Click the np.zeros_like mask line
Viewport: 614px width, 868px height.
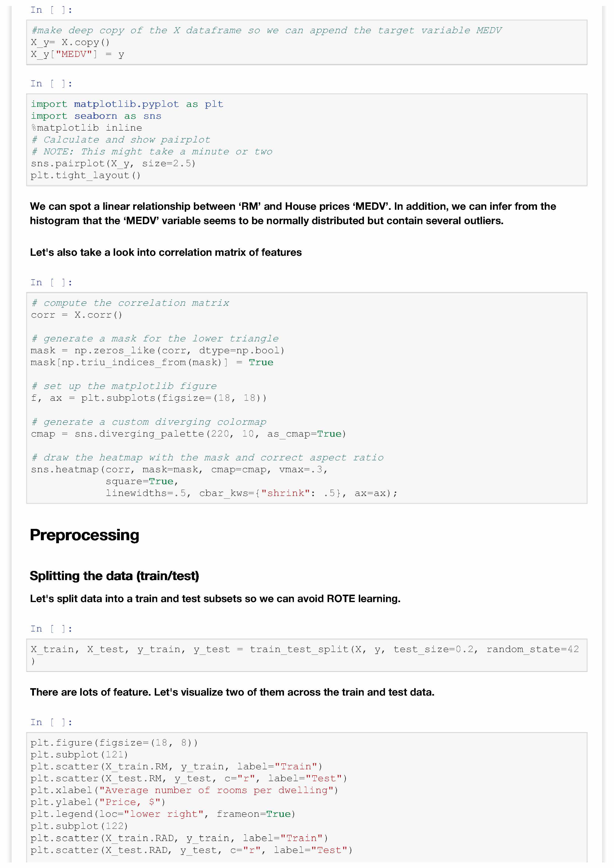coord(157,351)
